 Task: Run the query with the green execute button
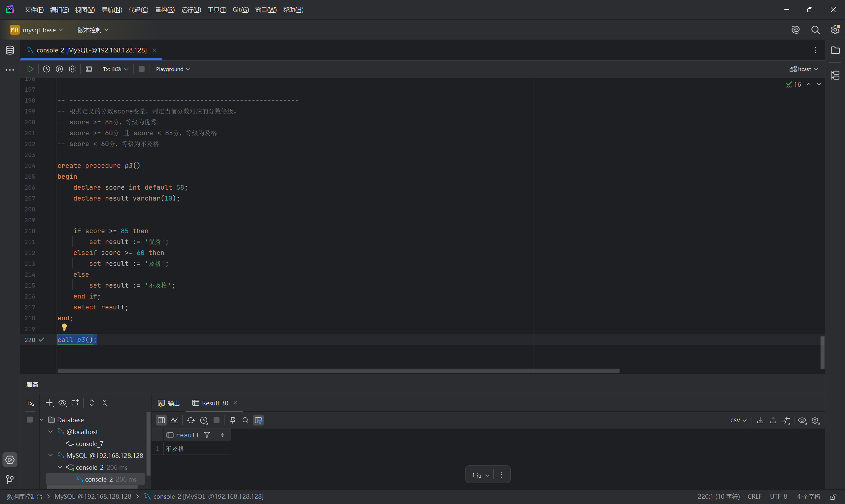30,69
